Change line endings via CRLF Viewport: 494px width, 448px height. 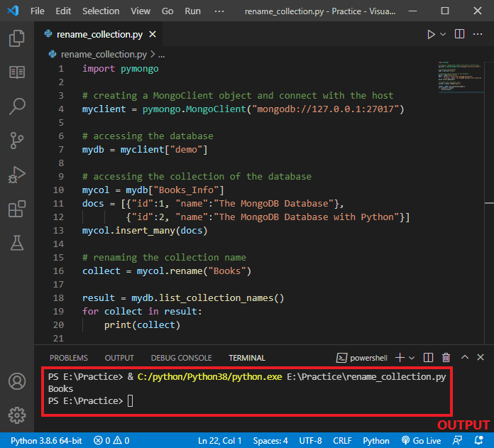342,440
